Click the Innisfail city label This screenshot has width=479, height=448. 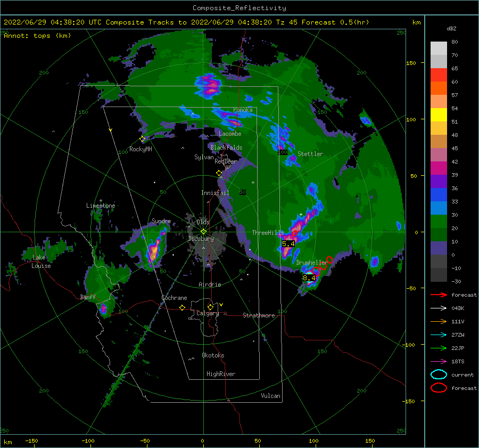coord(215,193)
